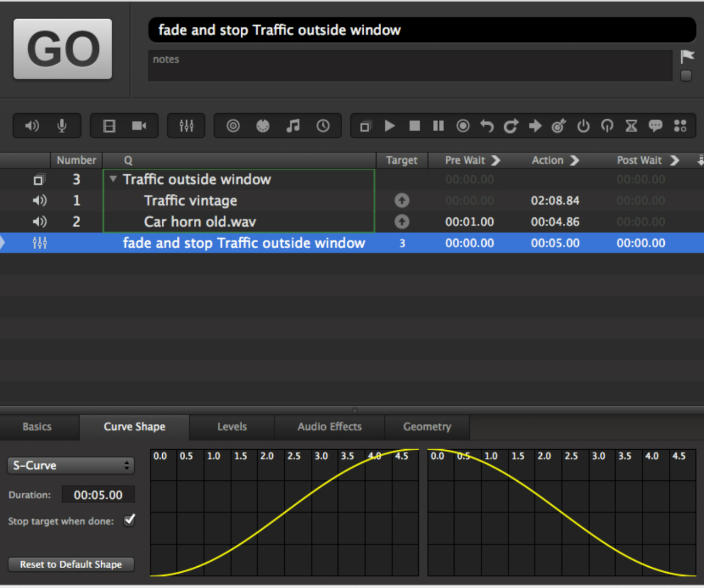Open the S-Curve shape dropdown
This screenshot has height=588, width=704.
pos(71,465)
